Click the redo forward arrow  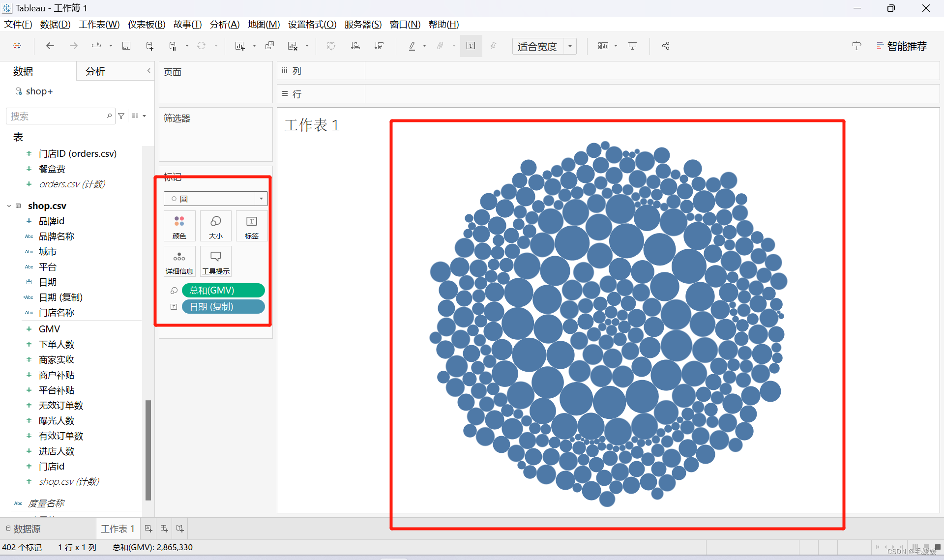[x=73, y=46]
